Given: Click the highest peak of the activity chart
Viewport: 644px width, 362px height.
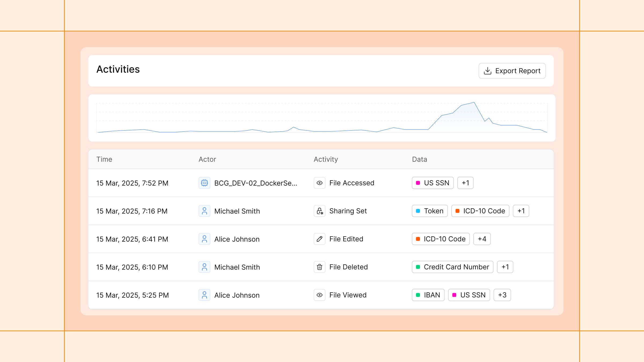Looking at the screenshot, I should 474,102.
